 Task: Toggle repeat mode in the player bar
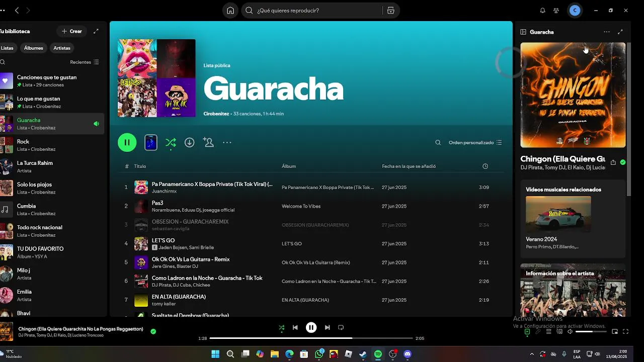coord(341,327)
